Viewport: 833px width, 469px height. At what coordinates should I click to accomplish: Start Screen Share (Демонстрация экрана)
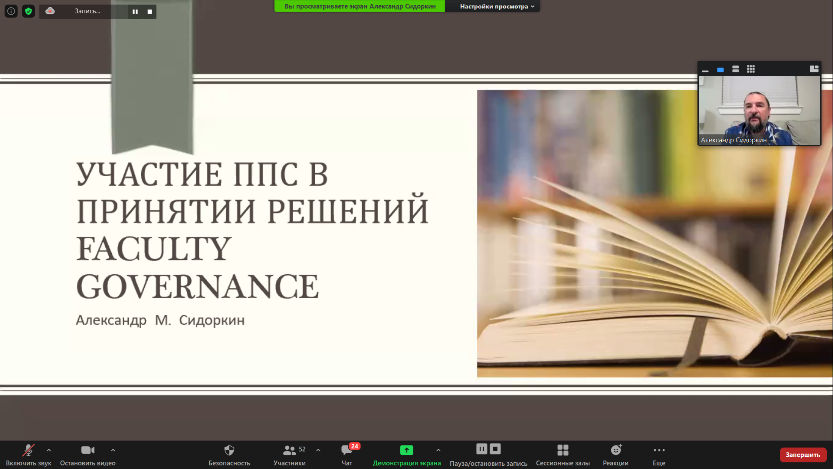(x=406, y=453)
